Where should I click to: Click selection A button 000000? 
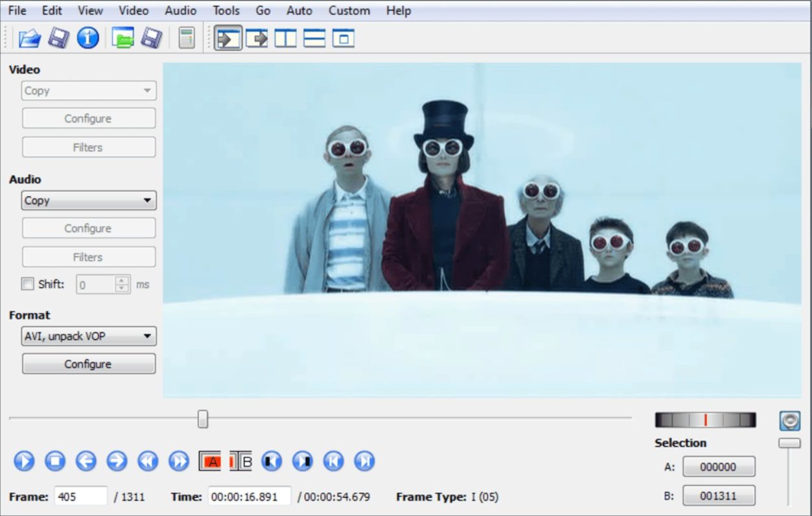pyautogui.click(x=718, y=467)
